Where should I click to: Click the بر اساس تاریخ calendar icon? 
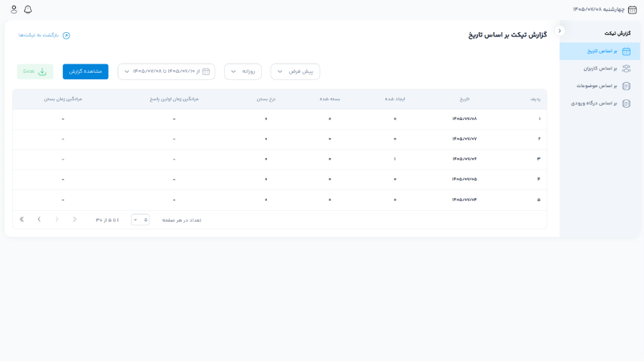coord(626,51)
